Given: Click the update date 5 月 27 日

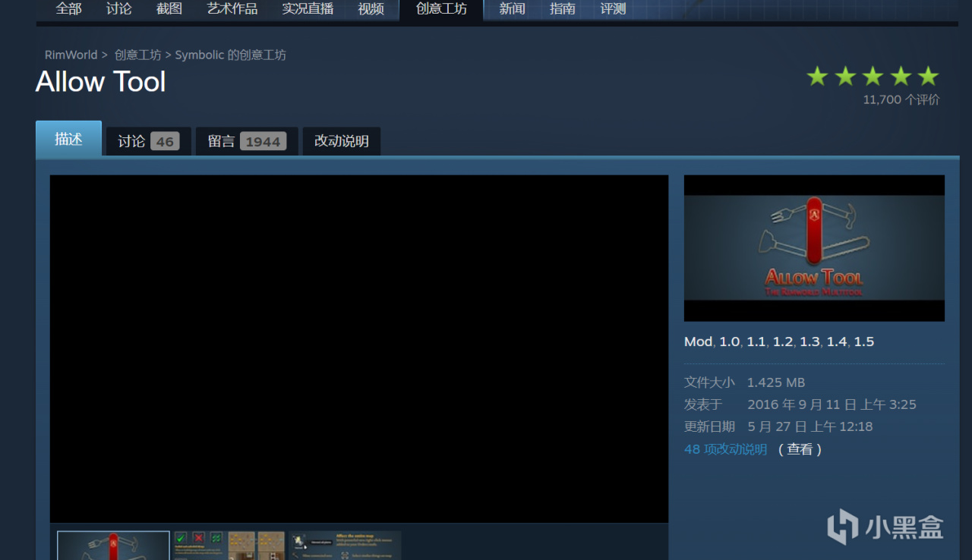Looking at the screenshot, I should coord(810,426).
